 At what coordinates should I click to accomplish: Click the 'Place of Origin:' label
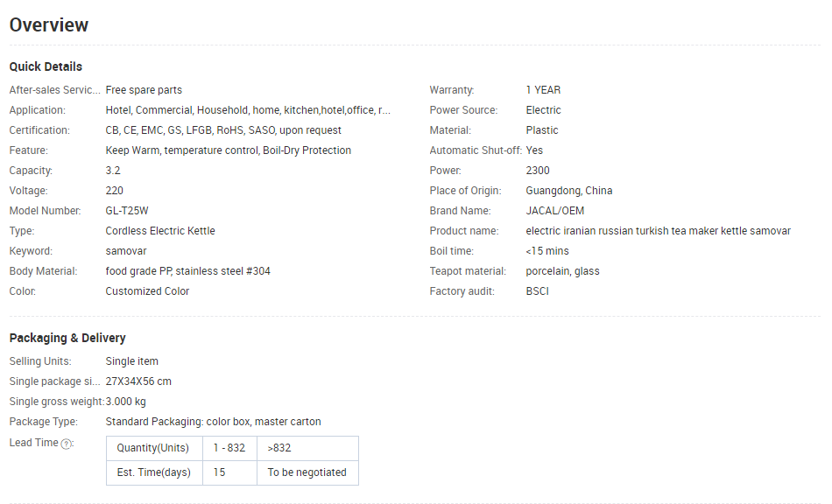point(465,191)
